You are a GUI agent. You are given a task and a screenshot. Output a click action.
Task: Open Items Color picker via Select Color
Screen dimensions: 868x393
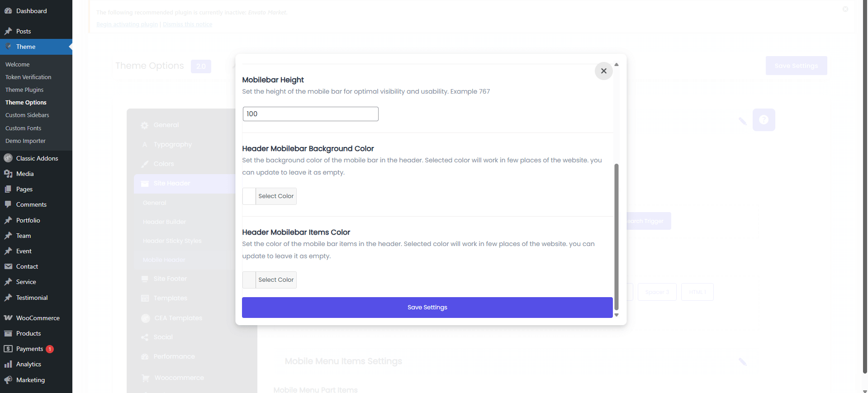tap(276, 280)
